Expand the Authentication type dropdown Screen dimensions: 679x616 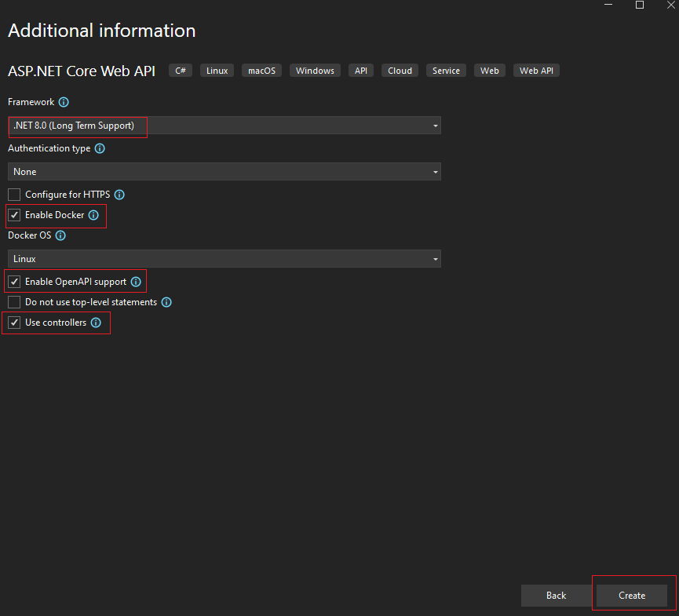click(x=225, y=172)
